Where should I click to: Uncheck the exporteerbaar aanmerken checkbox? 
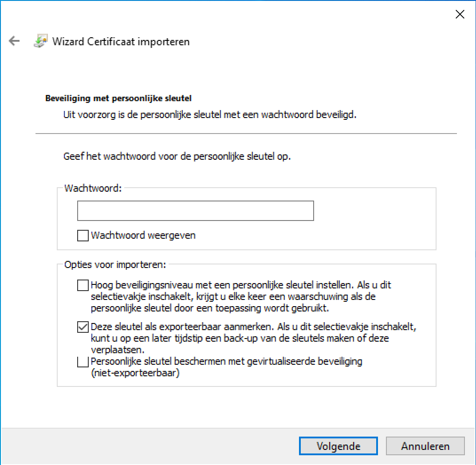point(83,327)
